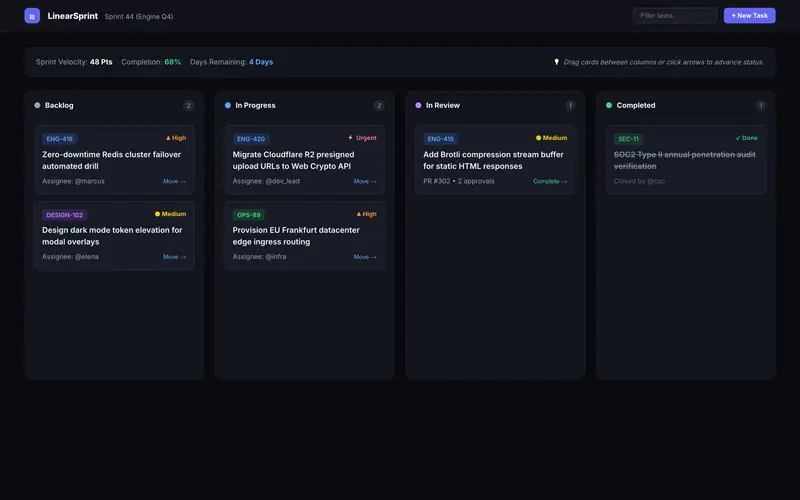Complete the Brotli compression task
This screenshot has width=800, height=500.
click(550, 182)
